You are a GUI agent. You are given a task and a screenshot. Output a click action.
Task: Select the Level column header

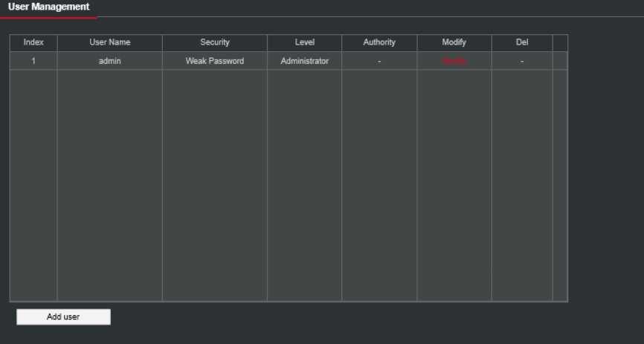(x=304, y=42)
